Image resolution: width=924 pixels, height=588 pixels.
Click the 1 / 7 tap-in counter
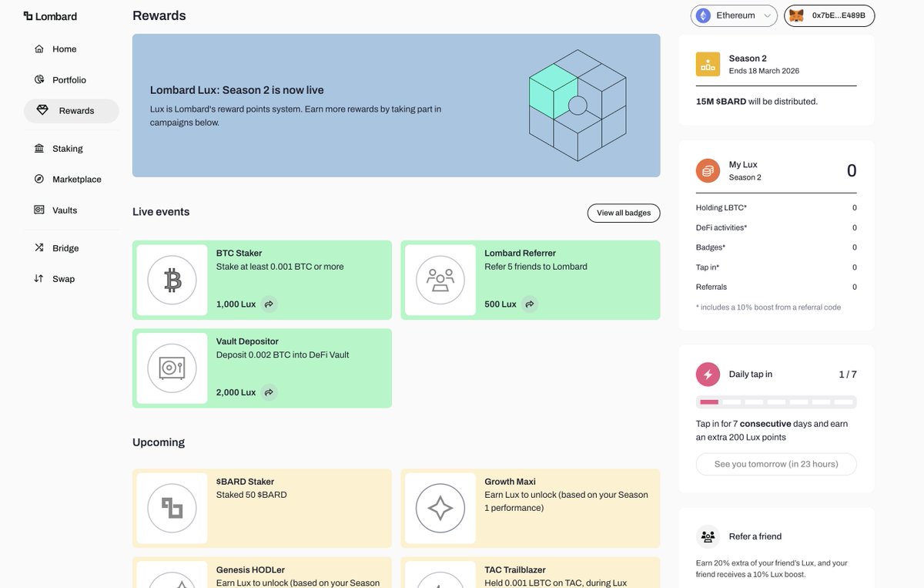848,375
